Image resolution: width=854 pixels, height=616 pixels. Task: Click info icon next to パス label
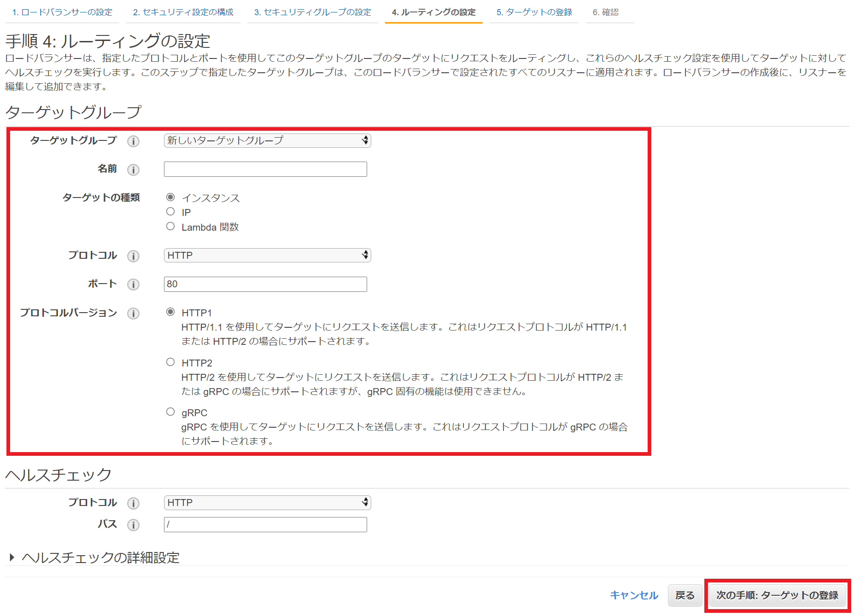tap(133, 525)
